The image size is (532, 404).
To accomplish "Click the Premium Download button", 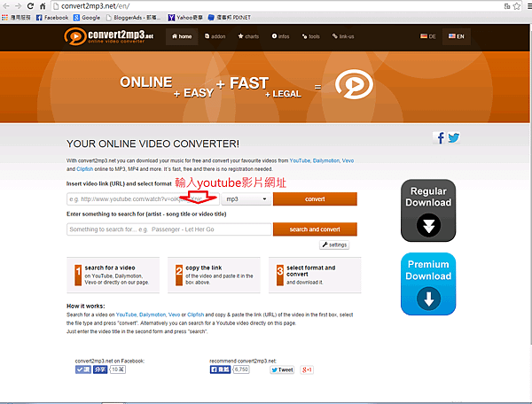I will tap(428, 284).
